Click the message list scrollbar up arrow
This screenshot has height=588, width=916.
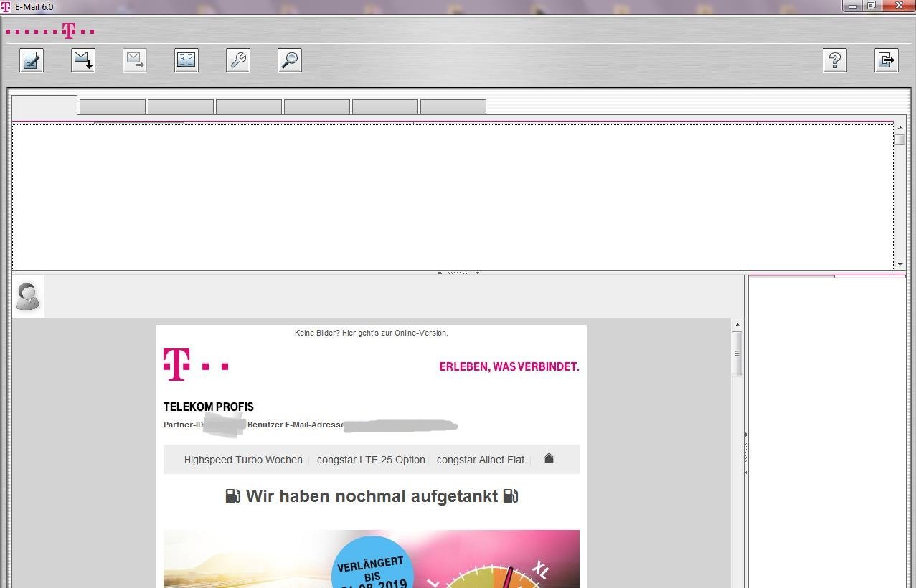coord(900,128)
